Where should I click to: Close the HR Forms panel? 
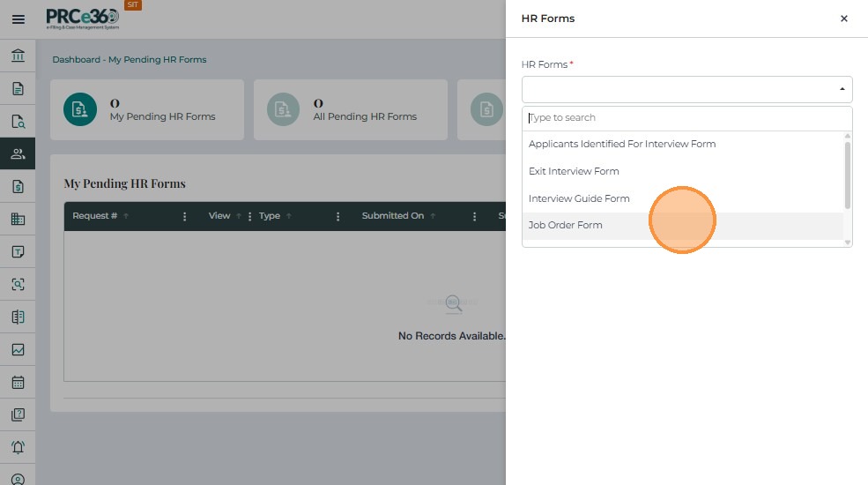click(x=843, y=19)
